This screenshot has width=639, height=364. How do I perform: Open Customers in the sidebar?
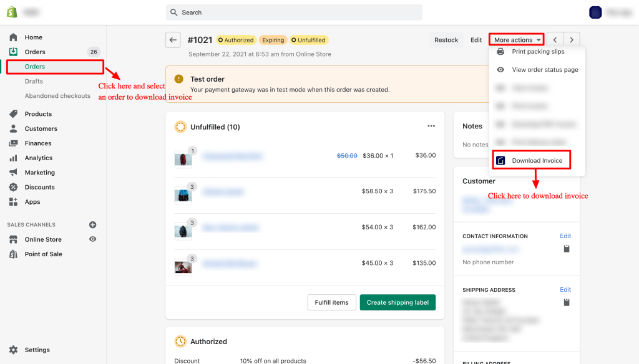pyautogui.click(x=41, y=128)
